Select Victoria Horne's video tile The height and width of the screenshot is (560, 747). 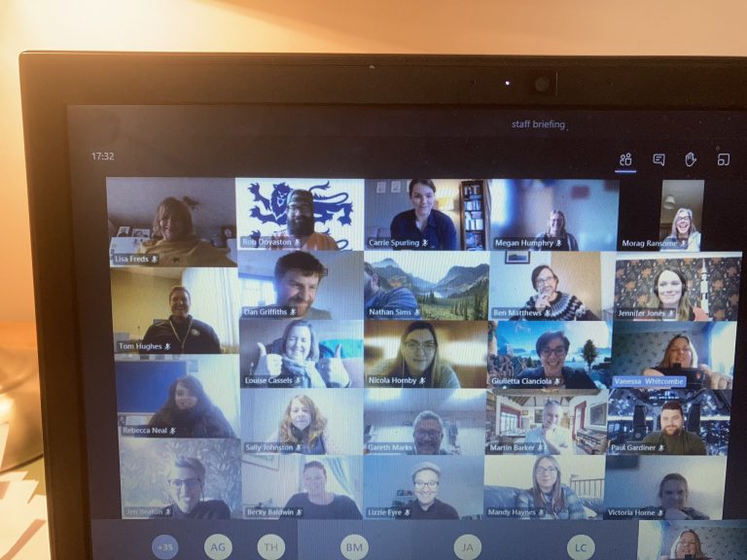pyautogui.click(x=665, y=487)
